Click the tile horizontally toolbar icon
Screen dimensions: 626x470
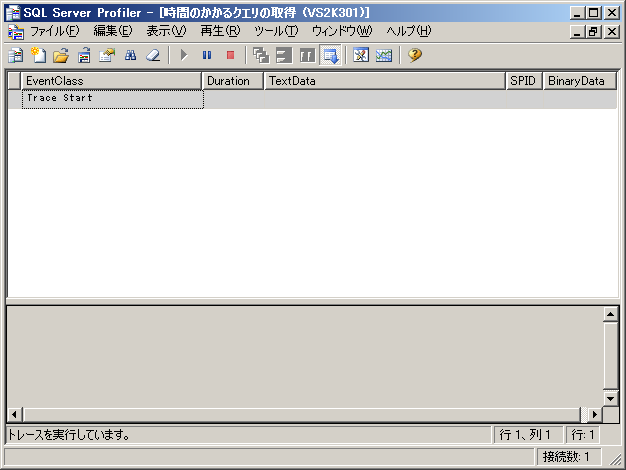click(284, 55)
